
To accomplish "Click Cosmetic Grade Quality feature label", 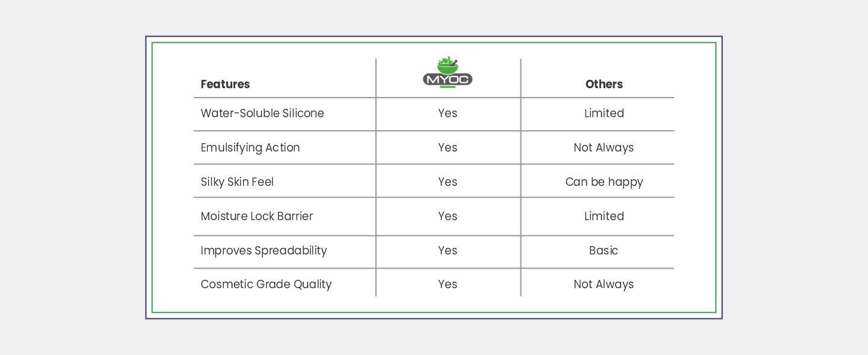I will point(266,285).
